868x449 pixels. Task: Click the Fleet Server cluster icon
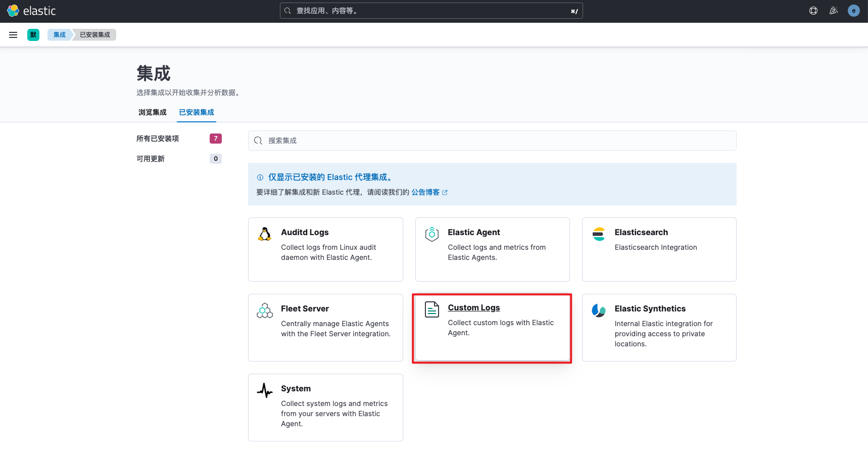coord(265,310)
